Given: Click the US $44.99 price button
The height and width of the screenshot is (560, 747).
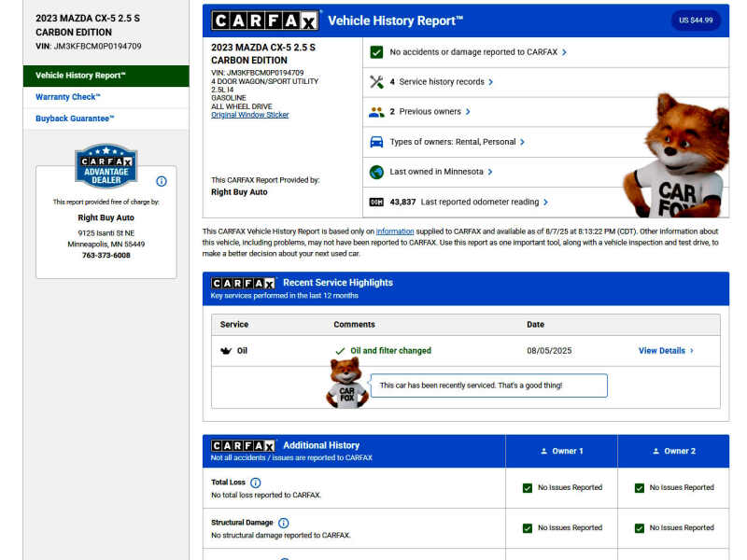Looking at the screenshot, I should [696, 21].
